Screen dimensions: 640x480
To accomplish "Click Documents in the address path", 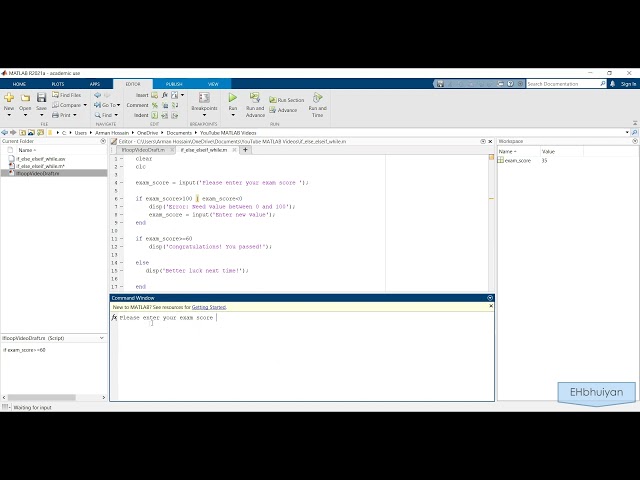I will point(179,133).
